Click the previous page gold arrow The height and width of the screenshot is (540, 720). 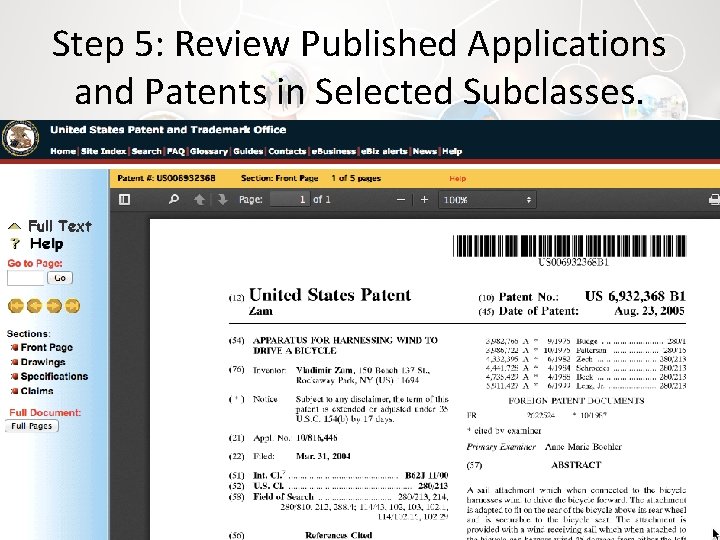pos(34,306)
